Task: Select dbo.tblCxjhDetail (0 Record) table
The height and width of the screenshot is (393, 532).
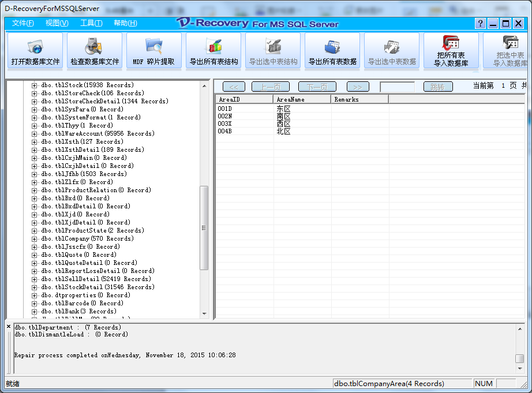Action: pyautogui.click(x=87, y=166)
